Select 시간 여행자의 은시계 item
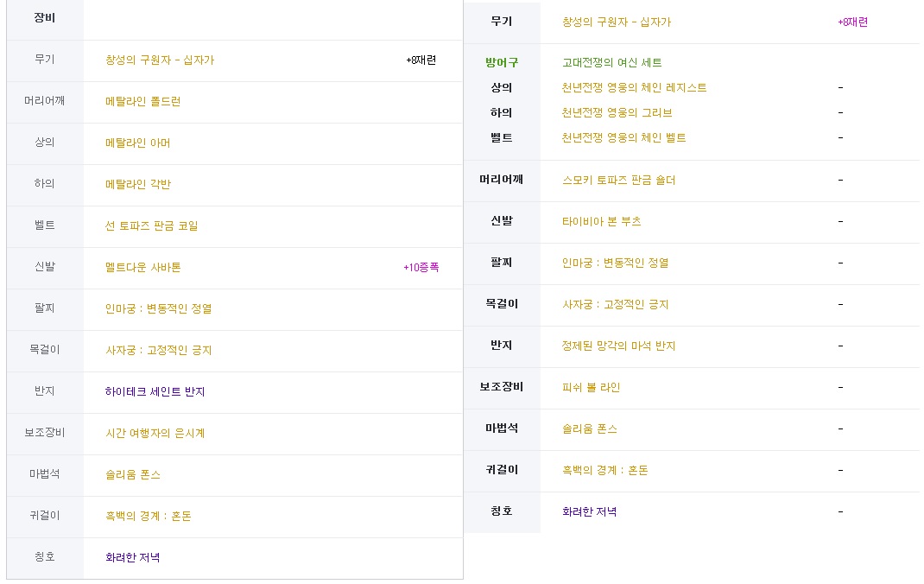 (155, 433)
